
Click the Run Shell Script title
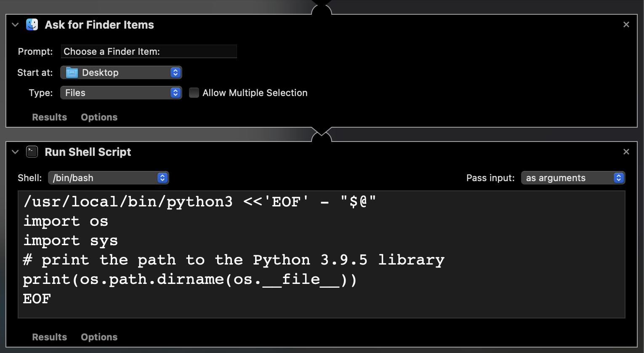pyautogui.click(x=88, y=152)
